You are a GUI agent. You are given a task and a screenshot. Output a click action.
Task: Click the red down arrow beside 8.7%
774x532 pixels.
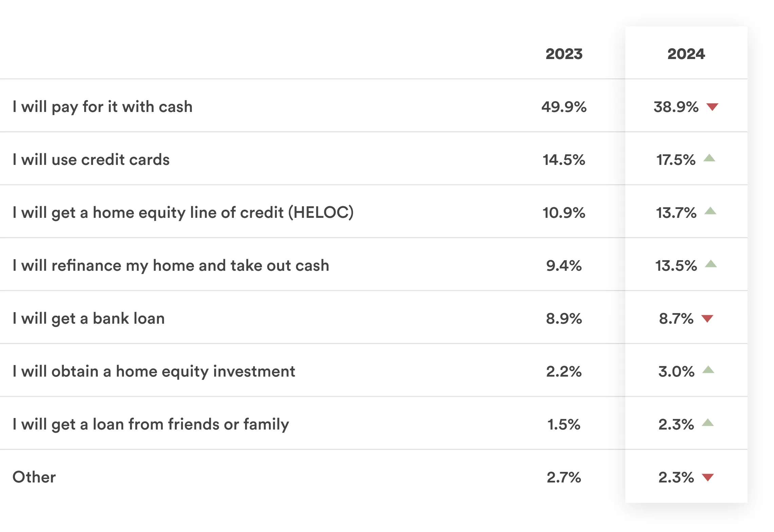pyautogui.click(x=707, y=319)
